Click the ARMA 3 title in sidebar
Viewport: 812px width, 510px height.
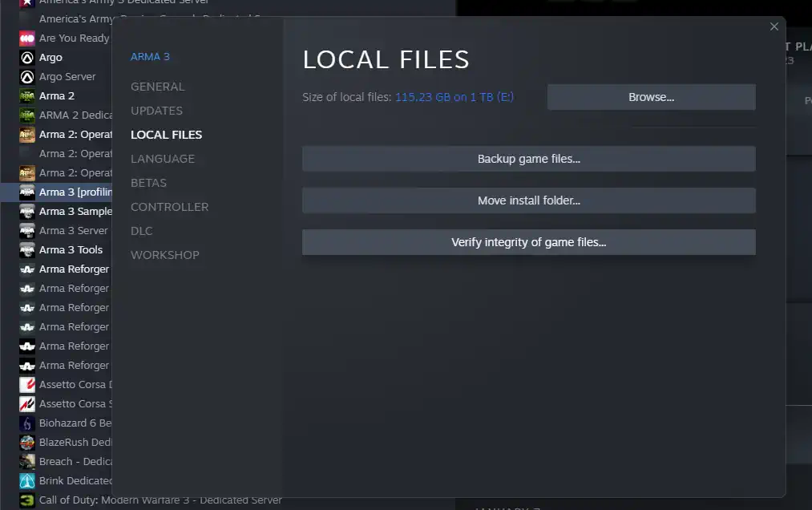click(x=150, y=57)
